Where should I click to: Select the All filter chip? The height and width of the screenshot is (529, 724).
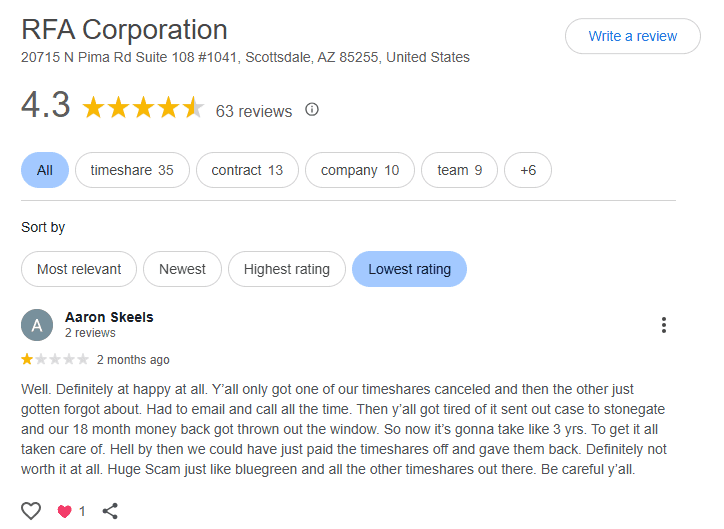45,170
